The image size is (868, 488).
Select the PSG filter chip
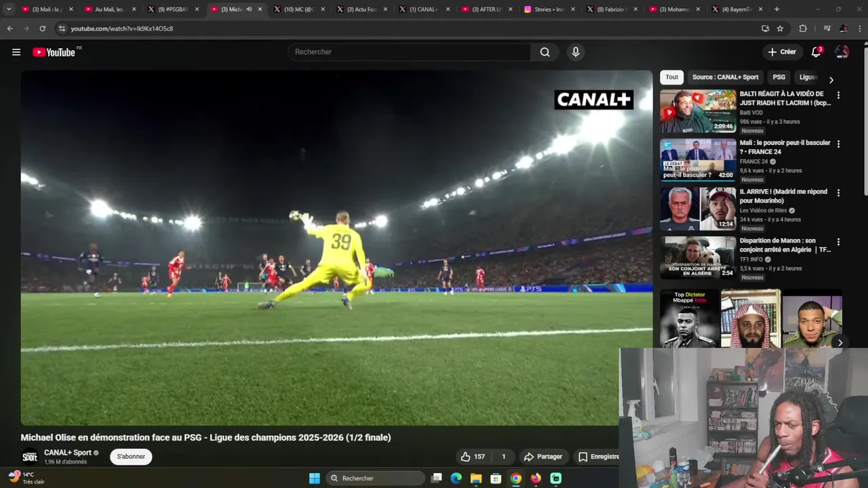(x=779, y=77)
